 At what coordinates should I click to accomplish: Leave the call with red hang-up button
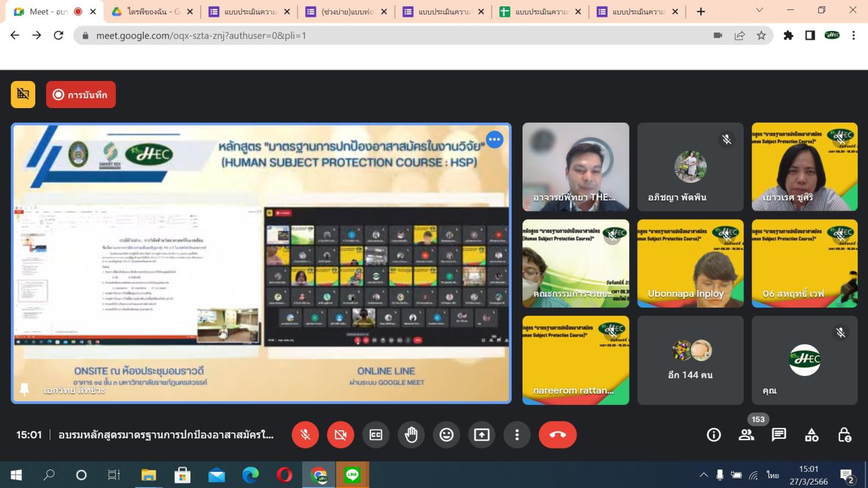click(x=557, y=435)
